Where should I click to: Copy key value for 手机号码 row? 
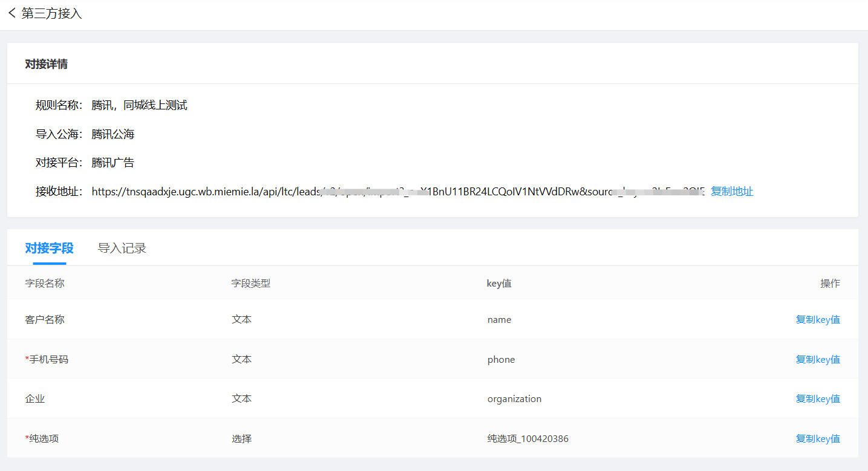[817, 360]
